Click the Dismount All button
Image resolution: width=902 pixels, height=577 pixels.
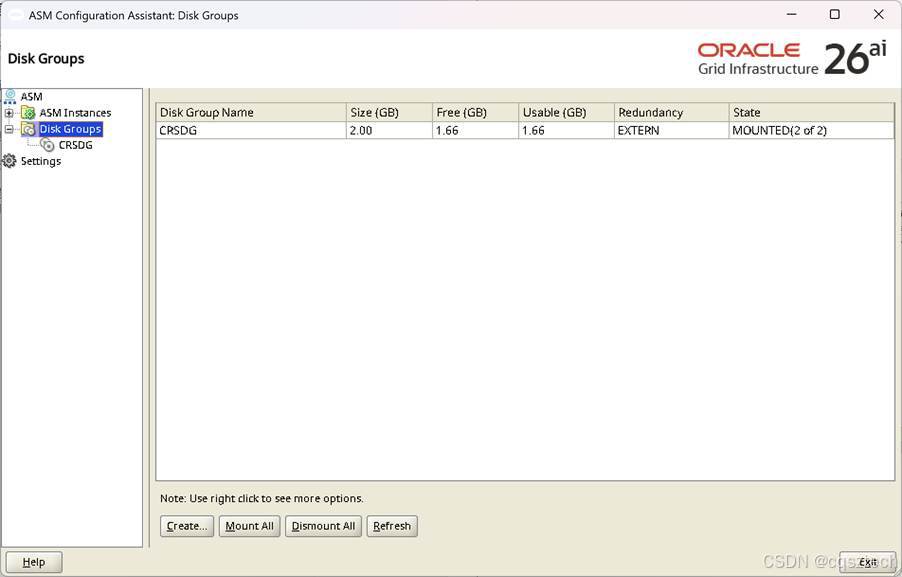tap(323, 526)
